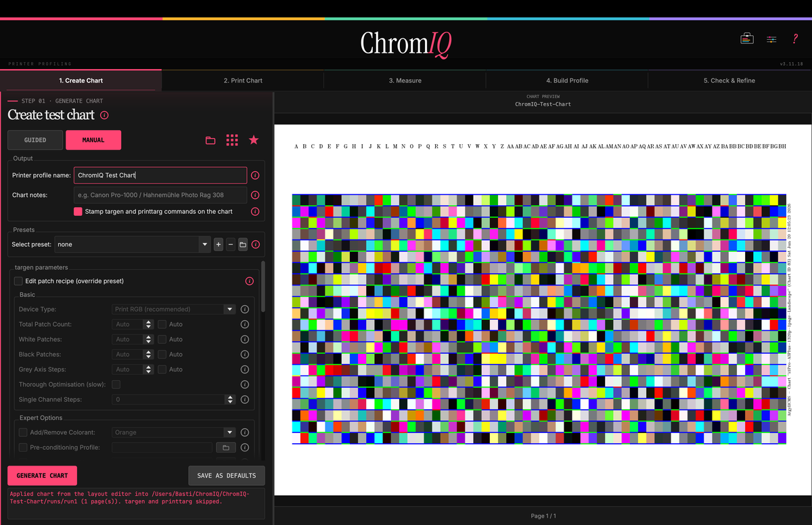Click the ChromIQ logo title
Screen dimensions: 812x525
[x=406, y=43]
